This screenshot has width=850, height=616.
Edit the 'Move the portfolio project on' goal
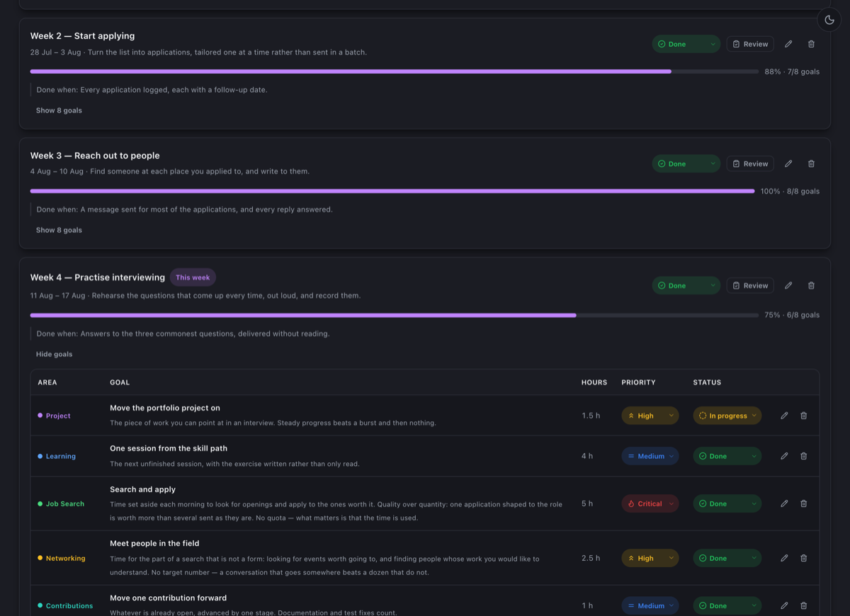pos(784,416)
